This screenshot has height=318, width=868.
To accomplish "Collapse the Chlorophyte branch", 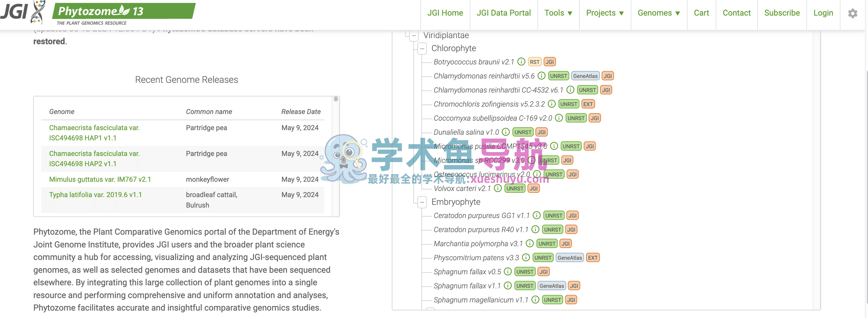I will pos(422,48).
